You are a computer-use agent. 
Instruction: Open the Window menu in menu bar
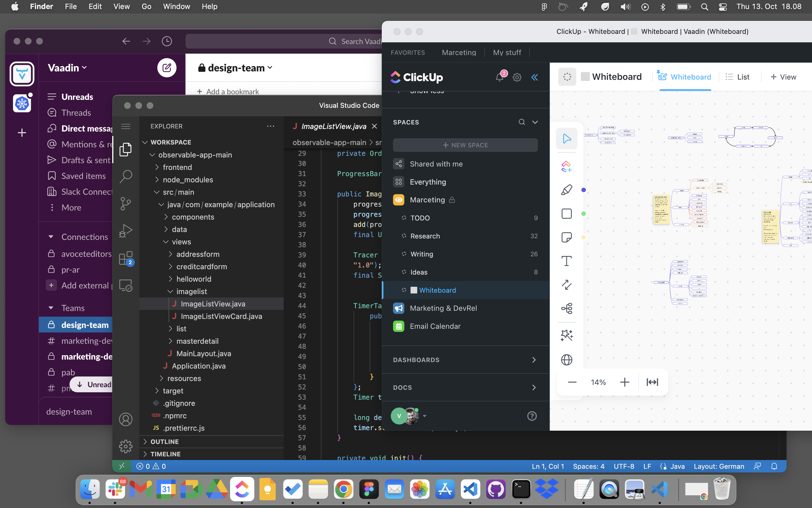(176, 6)
